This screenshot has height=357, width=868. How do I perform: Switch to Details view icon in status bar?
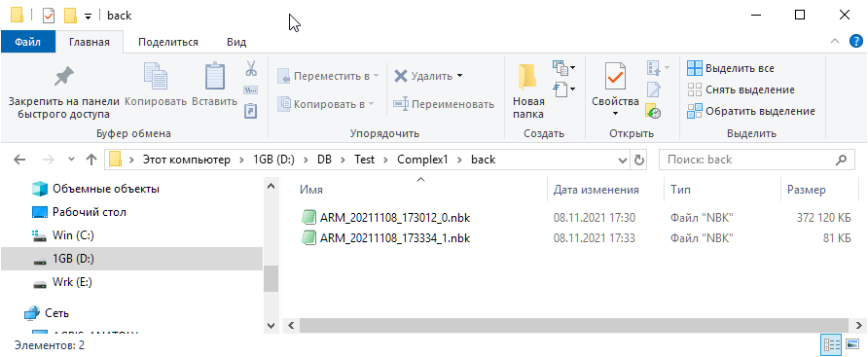coord(831,344)
